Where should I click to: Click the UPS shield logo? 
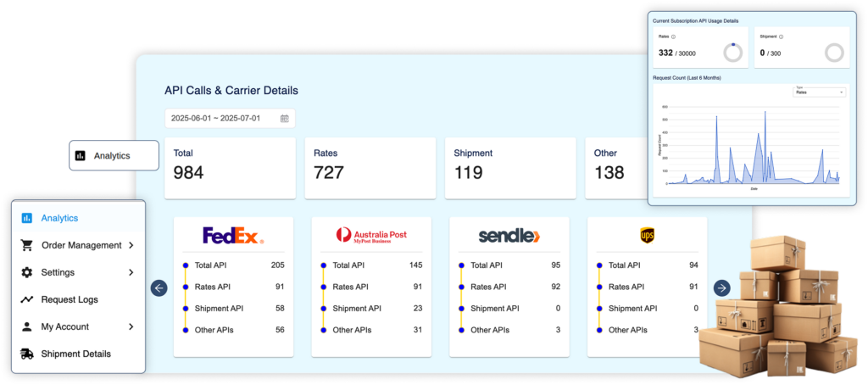pyautogui.click(x=647, y=236)
